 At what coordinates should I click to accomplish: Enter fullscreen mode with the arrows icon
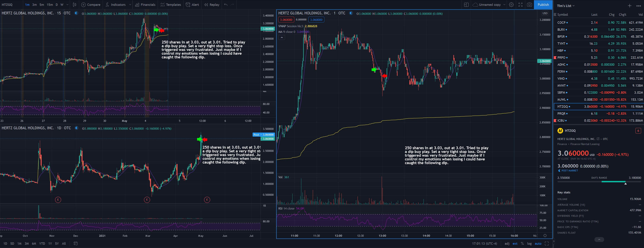520,4
